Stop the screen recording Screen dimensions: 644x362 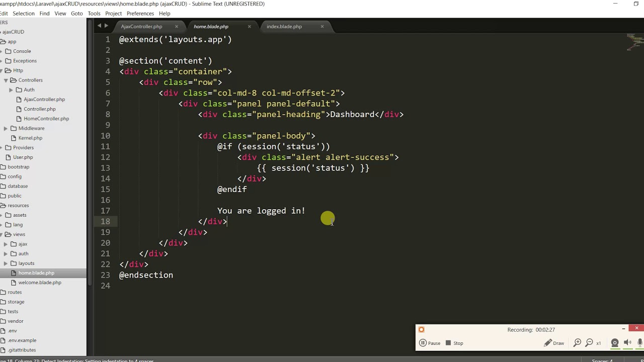454,343
